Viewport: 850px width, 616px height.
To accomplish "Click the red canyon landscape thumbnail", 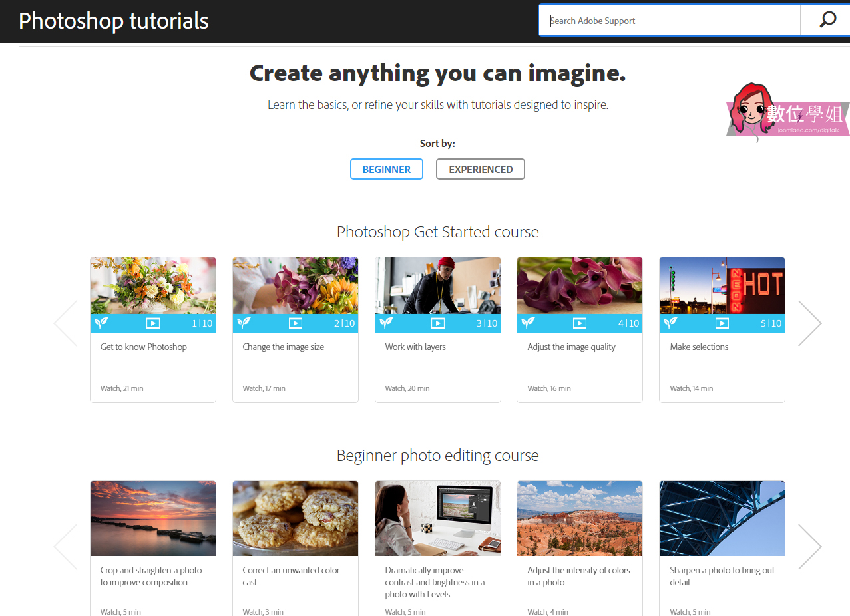I will (x=580, y=518).
